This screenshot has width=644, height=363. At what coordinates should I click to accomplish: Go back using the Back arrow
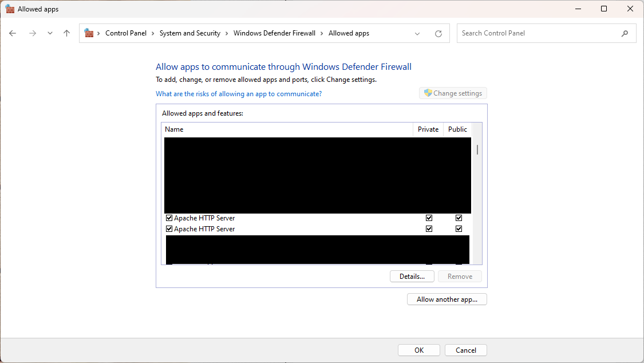tap(13, 33)
